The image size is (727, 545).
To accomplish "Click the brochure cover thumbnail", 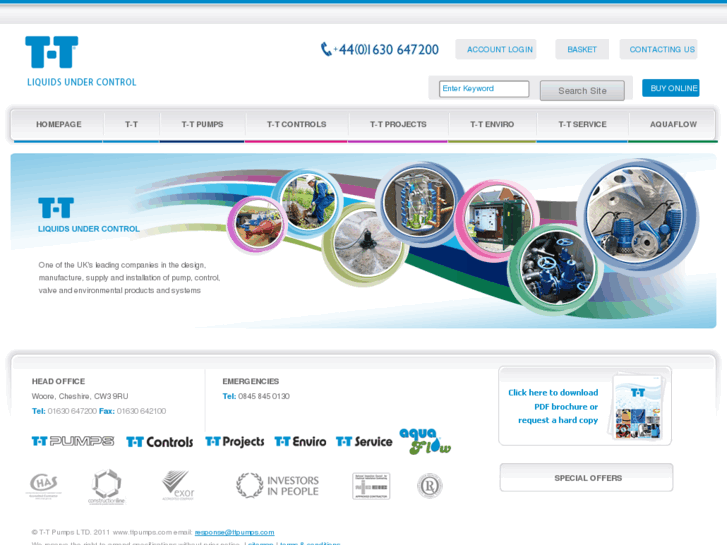I will click(638, 407).
